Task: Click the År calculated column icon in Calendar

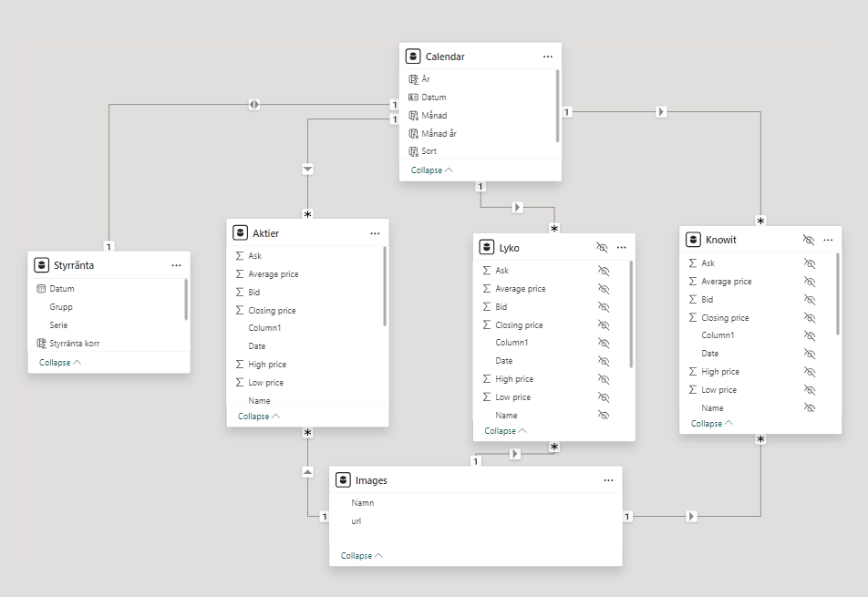Action: coord(414,79)
